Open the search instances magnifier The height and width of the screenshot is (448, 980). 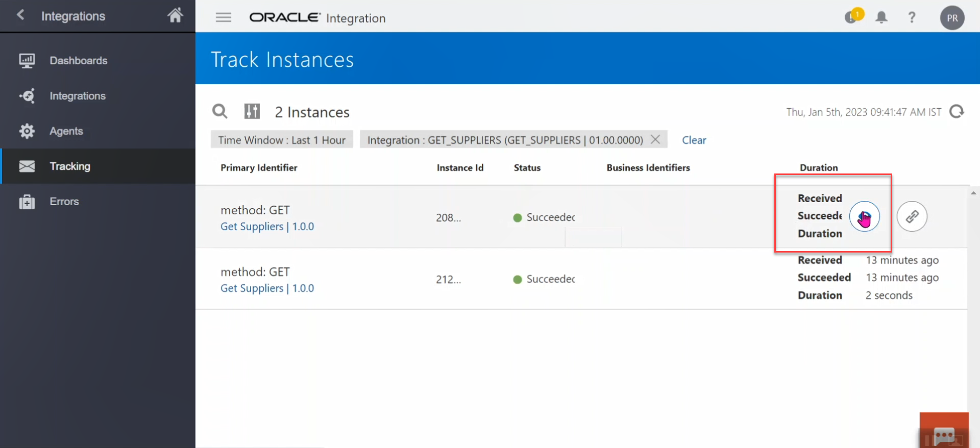pos(219,111)
